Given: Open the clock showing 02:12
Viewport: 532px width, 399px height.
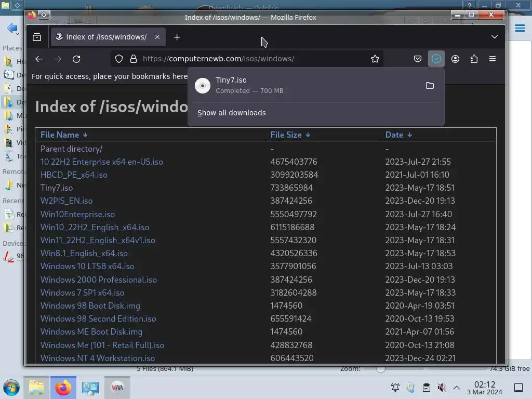Looking at the screenshot, I should tap(485, 388).
